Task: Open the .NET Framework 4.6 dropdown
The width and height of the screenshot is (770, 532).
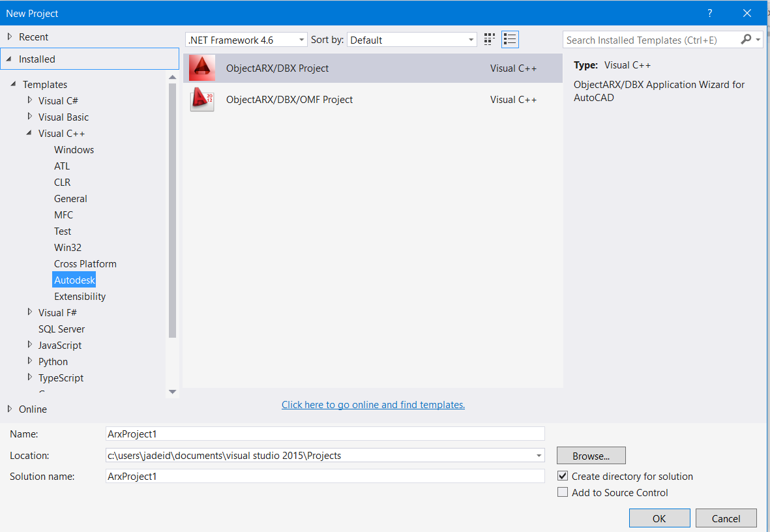Action: click(301, 39)
